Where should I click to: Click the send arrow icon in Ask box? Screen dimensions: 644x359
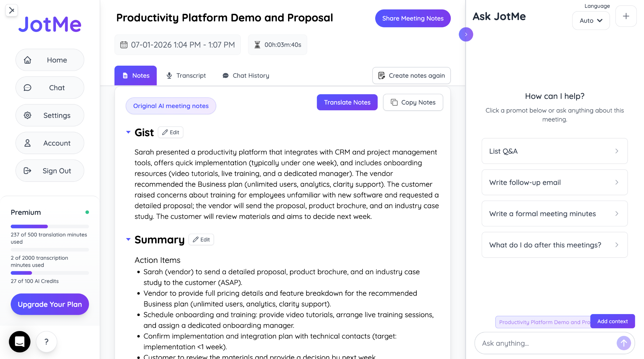coord(624,343)
